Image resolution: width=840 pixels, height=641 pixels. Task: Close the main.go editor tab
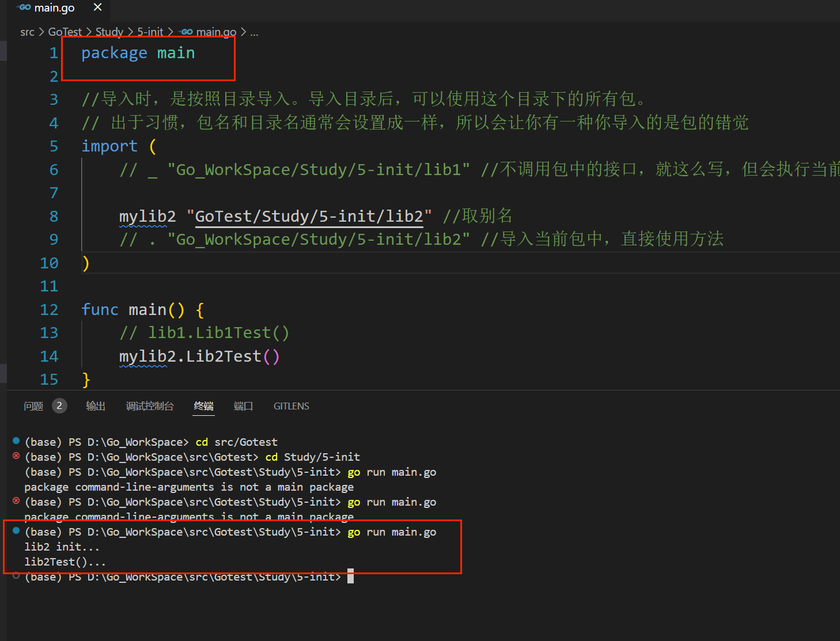97,7
